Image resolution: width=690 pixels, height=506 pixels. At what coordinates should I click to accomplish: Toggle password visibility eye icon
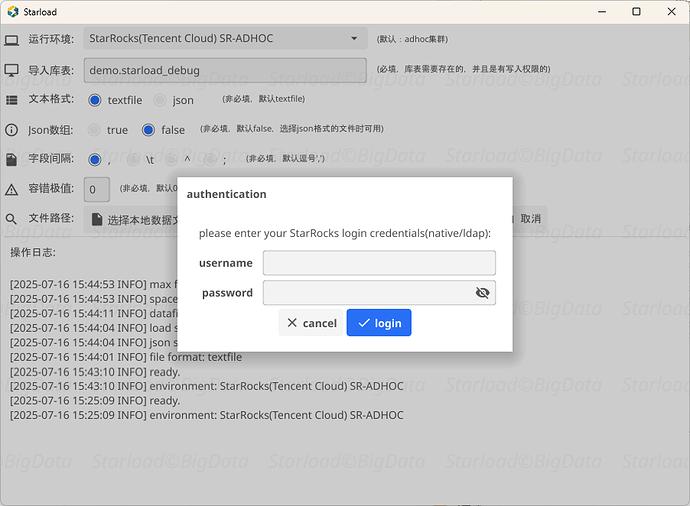click(482, 293)
